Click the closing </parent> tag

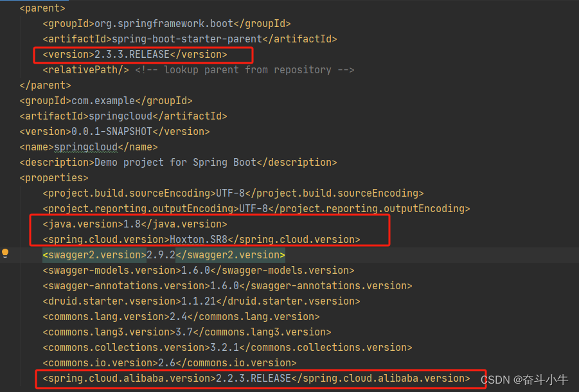(45, 85)
